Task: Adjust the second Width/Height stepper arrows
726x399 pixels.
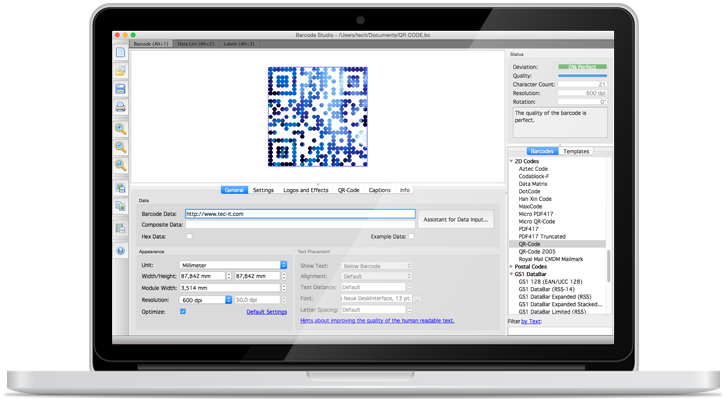Action: coord(284,276)
